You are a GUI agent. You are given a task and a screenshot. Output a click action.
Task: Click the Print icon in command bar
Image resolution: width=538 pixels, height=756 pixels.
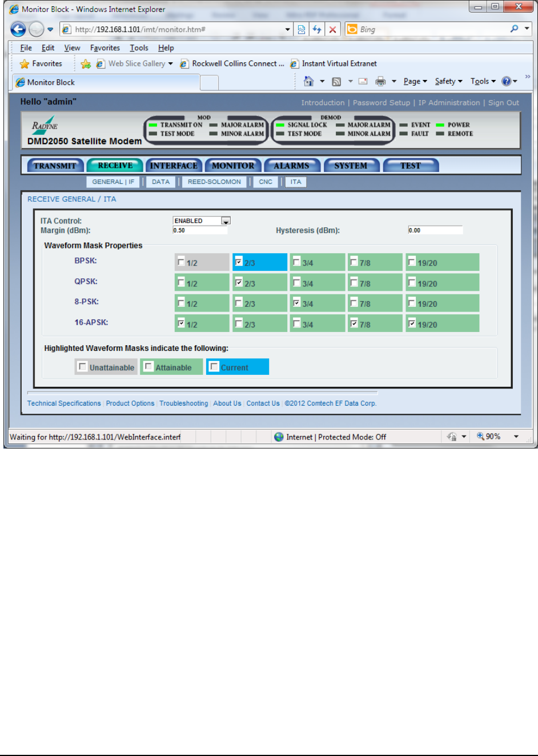(x=380, y=82)
